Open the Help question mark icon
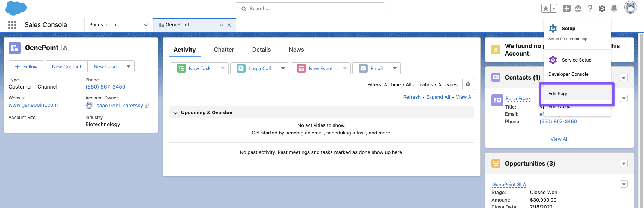Viewport: 644px width, 208px height. [x=590, y=8]
